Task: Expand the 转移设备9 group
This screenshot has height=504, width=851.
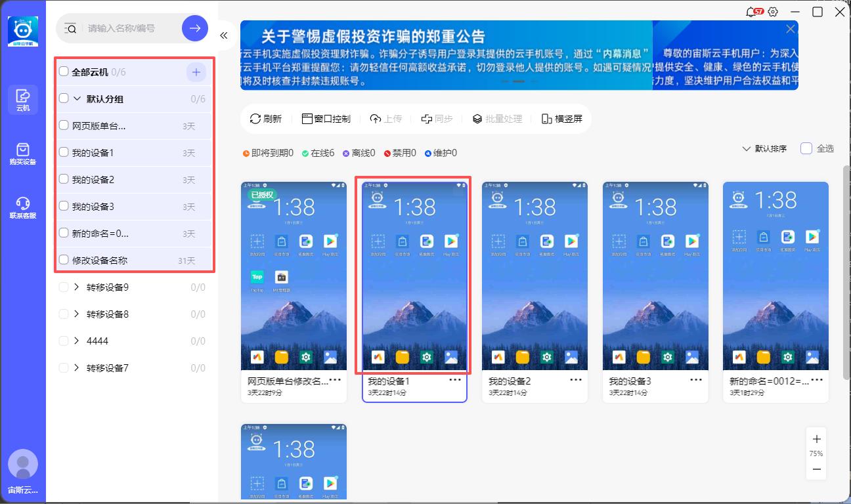Action: pyautogui.click(x=77, y=287)
